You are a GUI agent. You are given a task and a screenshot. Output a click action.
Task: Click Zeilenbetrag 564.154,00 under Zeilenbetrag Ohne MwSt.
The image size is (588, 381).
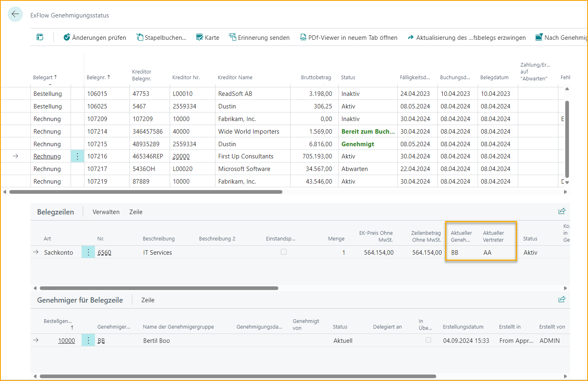427,252
